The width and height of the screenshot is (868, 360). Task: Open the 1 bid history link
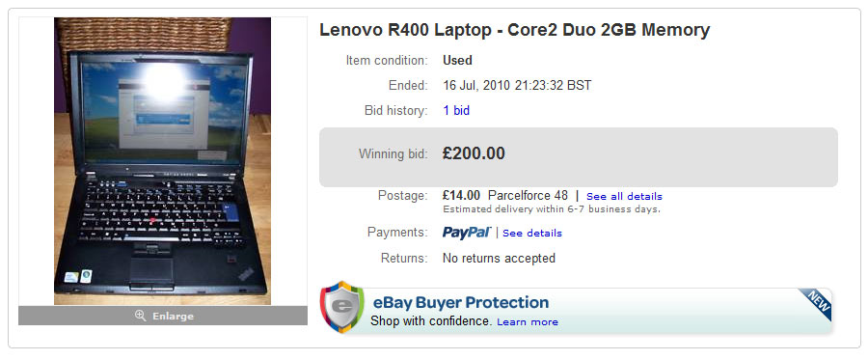[x=456, y=111]
